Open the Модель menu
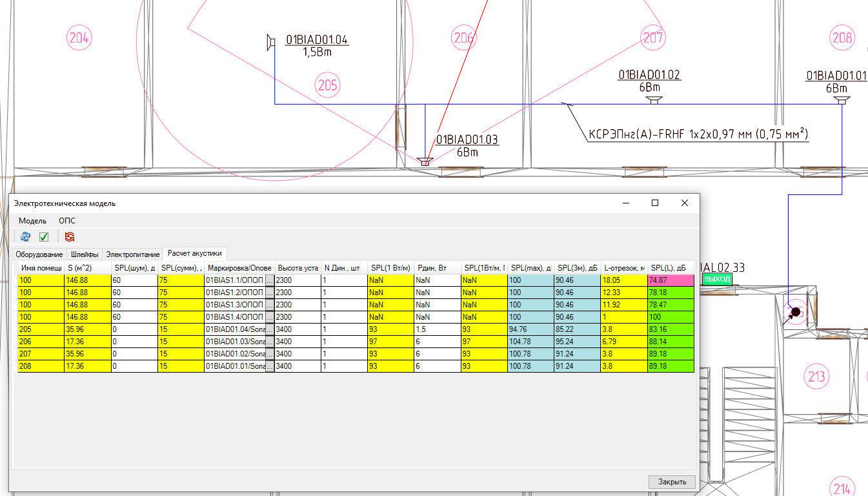868x496 pixels. (32, 221)
